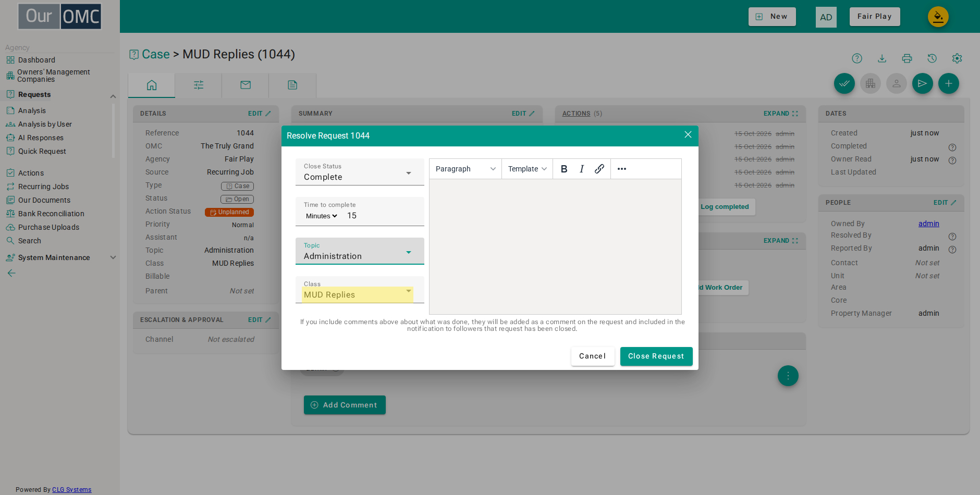Switch to the envelope mail tab
The height and width of the screenshot is (495, 980).
pos(246,85)
